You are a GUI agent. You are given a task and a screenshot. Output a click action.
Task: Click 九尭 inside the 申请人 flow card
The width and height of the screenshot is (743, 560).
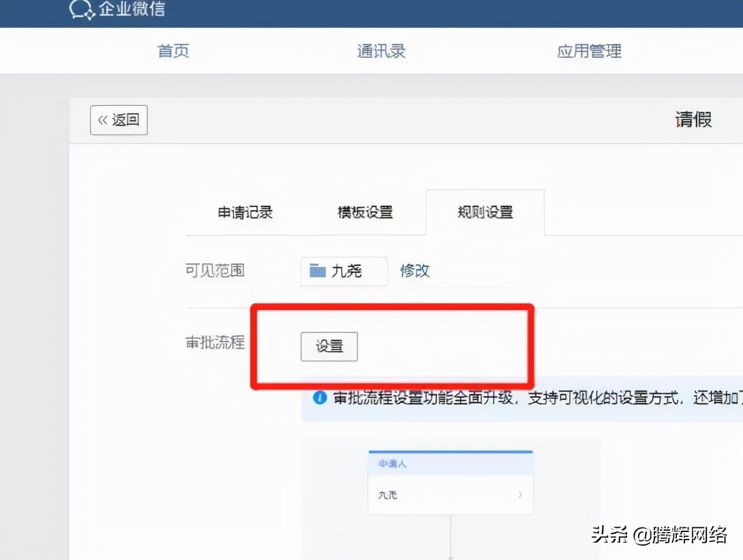pos(389,495)
